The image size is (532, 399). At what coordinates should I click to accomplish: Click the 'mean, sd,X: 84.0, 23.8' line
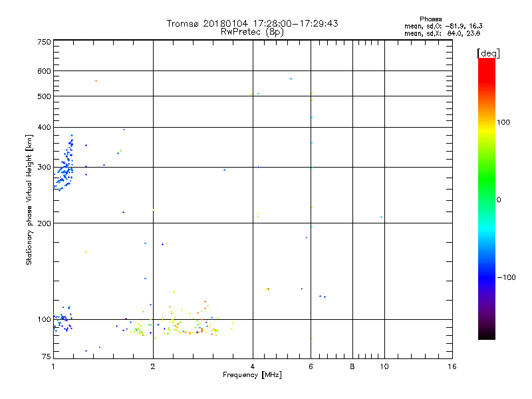click(x=442, y=33)
